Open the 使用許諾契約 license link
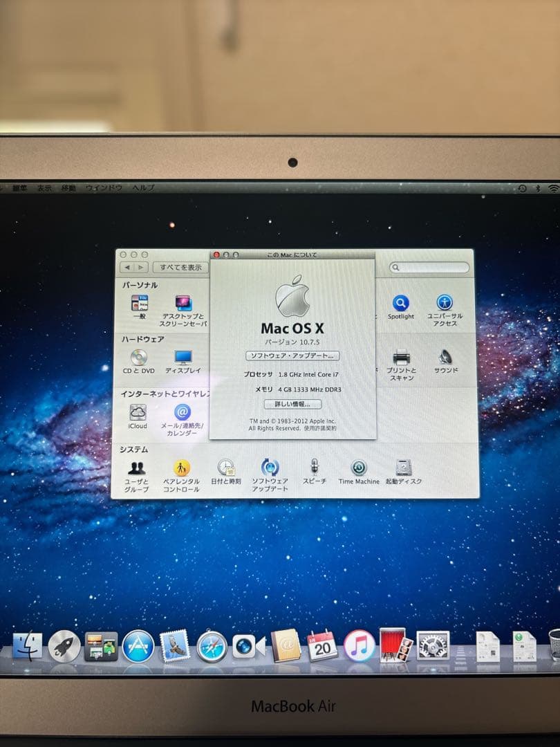The width and height of the screenshot is (560, 747). (x=320, y=428)
